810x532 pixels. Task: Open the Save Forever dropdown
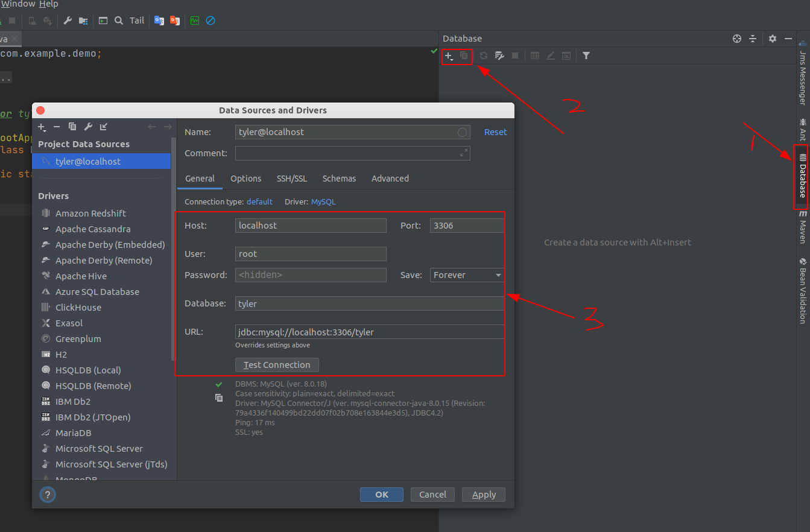[x=466, y=275]
